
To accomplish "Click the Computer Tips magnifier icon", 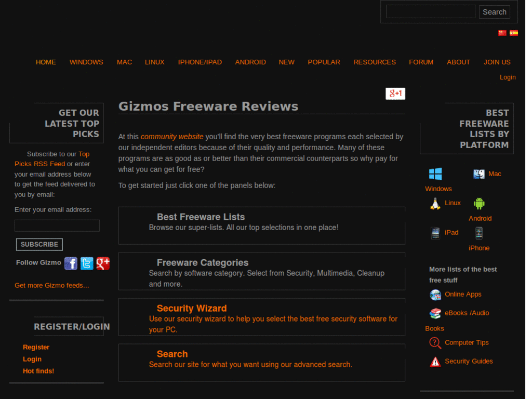I will click(435, 343).
